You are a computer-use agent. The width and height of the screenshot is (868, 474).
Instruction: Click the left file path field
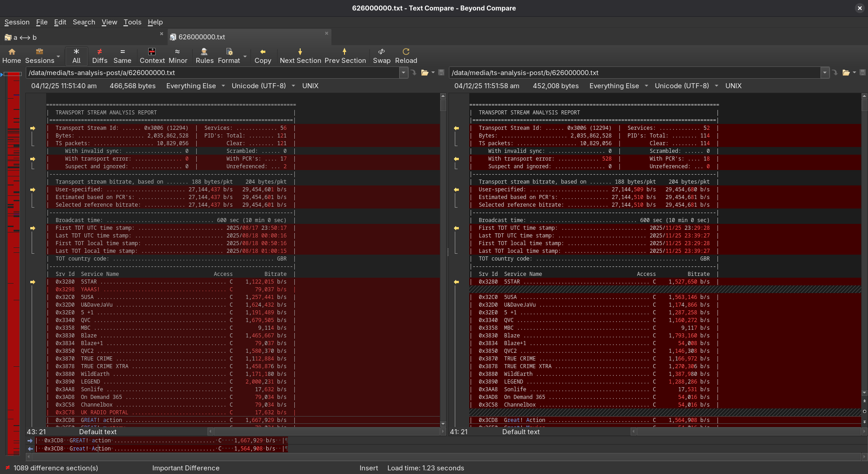(x=212, y=73)
